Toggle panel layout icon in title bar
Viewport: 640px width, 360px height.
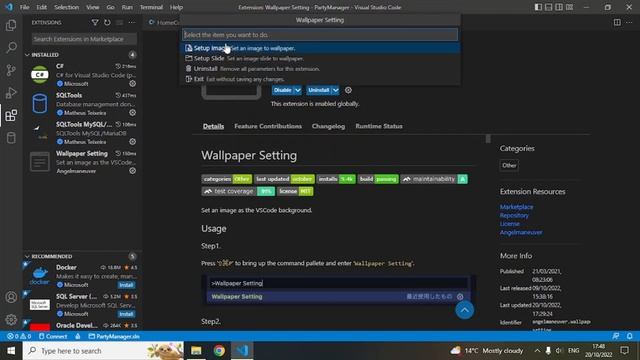click(x=549, y=7)
